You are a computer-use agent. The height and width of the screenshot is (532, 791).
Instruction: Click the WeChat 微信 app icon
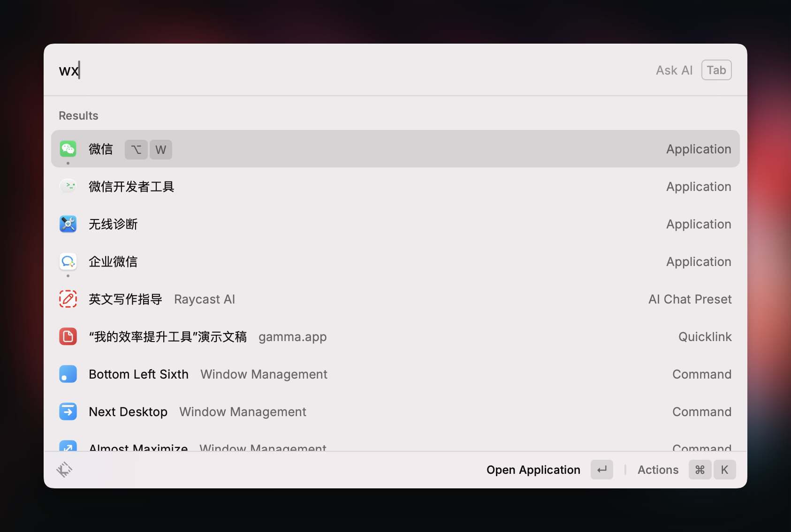click(x=68, y=149)
